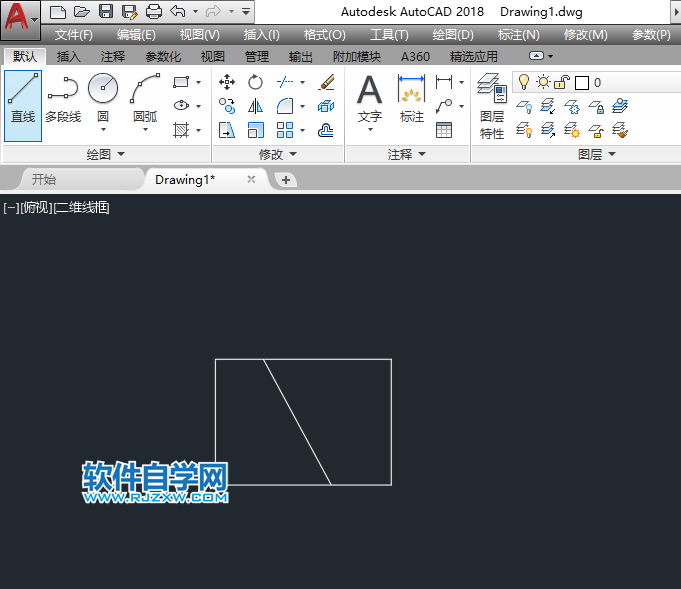Click the 圆 (Circle) tool icon

(103, 90)
